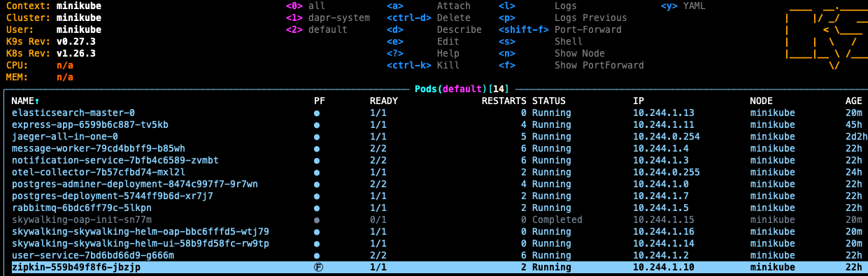Click the 0/1 ready value
Screen dimensions: 868x276
click(378, 220)
